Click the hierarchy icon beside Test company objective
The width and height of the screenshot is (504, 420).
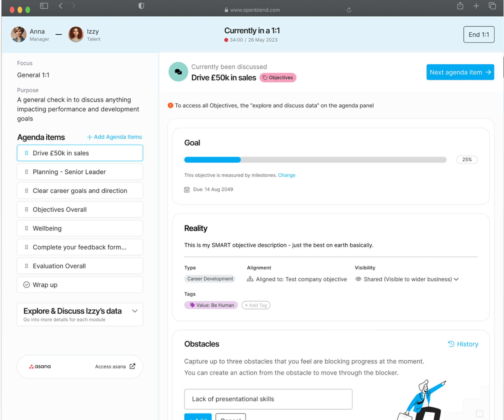250,279
